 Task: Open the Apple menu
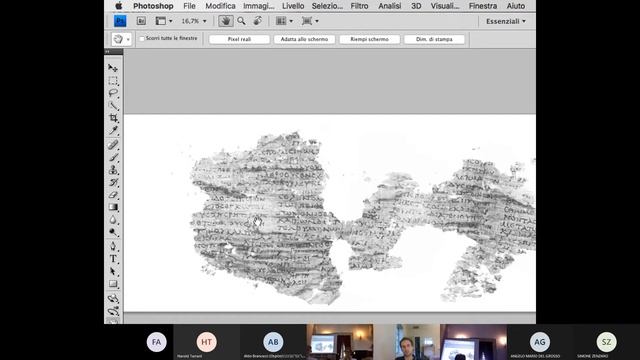[119, 6]
